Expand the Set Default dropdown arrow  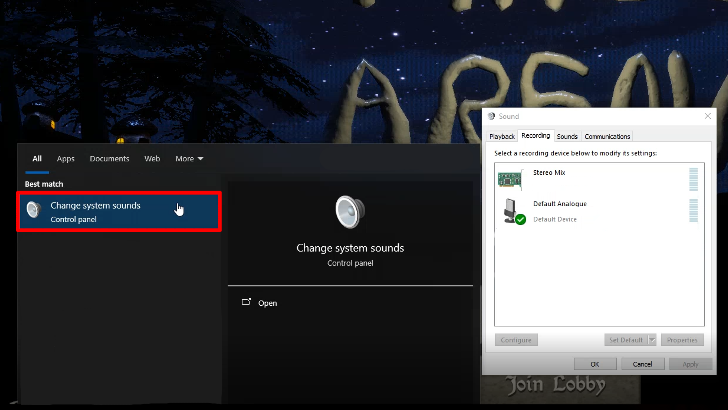point(652,340)
